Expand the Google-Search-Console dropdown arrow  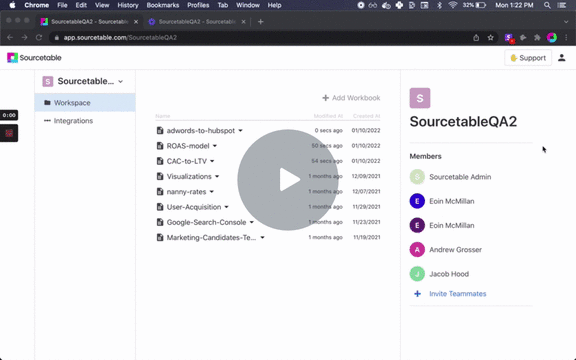point(251,222)
